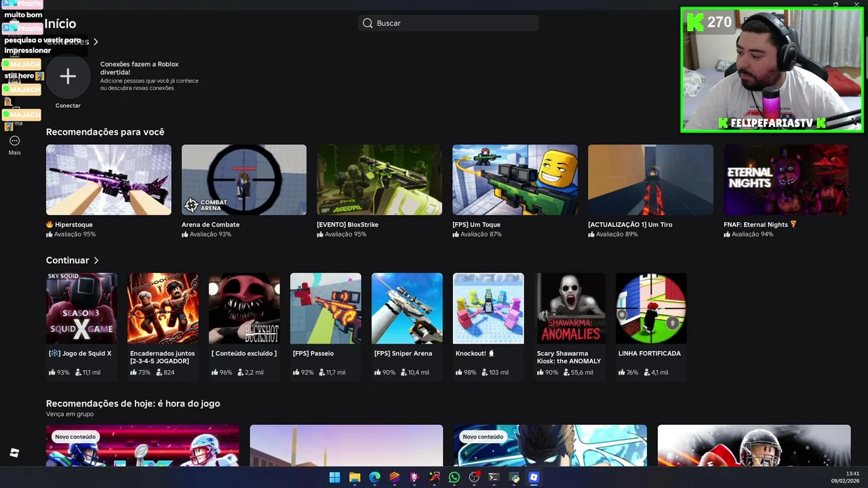Open the [FPS] Um Toque thumbnail

(x=515, y=180)
